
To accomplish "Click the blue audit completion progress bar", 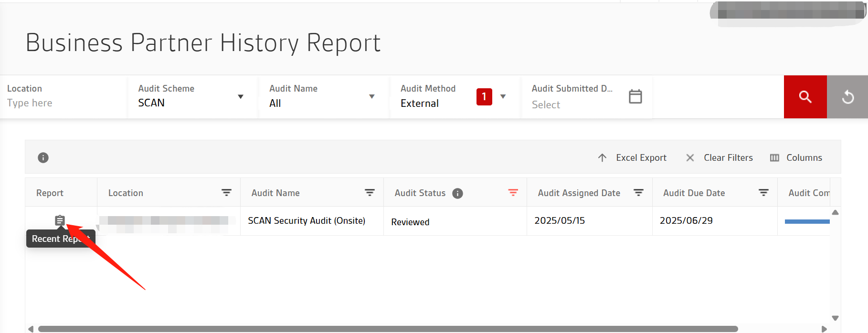I will [x=807, y=221].
